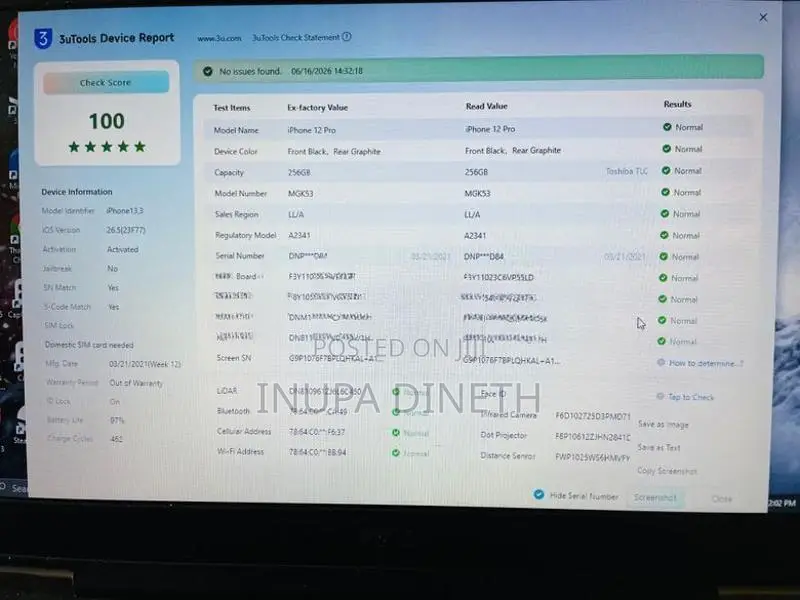The height and width of the screenshot is (600, 800).
Task: Click Cellular Address value 78:64:C0:**:F6:37
Action: pyautogui.click(x=317, y=432)
